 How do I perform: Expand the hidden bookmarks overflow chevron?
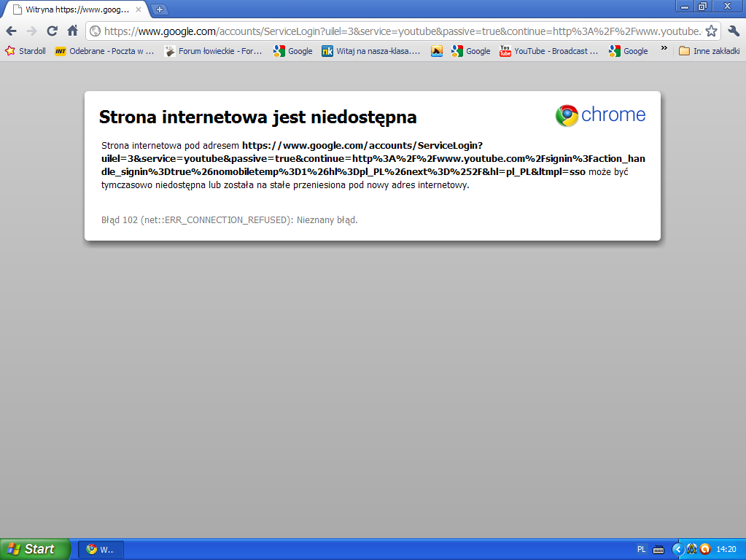(664, 49)
